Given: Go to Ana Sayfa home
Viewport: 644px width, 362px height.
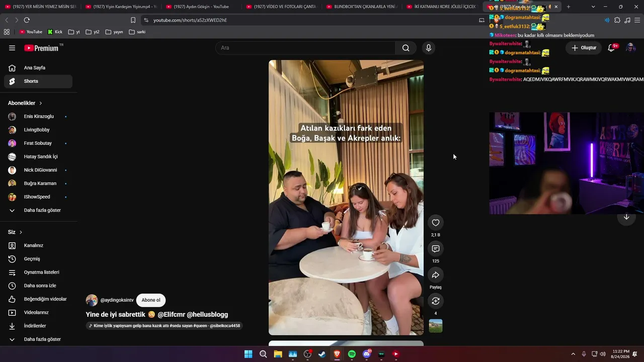Looking at the screenshot, I should (x=38, y=68).
